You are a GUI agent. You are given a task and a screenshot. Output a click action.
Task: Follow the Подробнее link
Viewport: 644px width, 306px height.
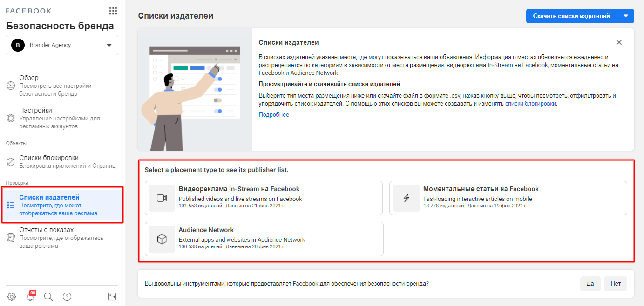coord(274,115)
